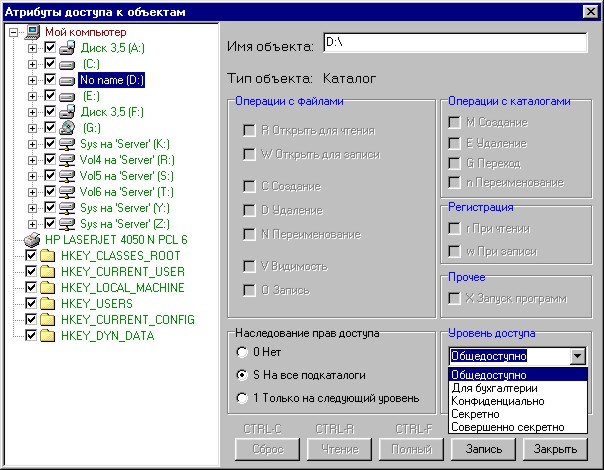Click the Сброс button
604x470 pixels.
[x=267, y=449]
